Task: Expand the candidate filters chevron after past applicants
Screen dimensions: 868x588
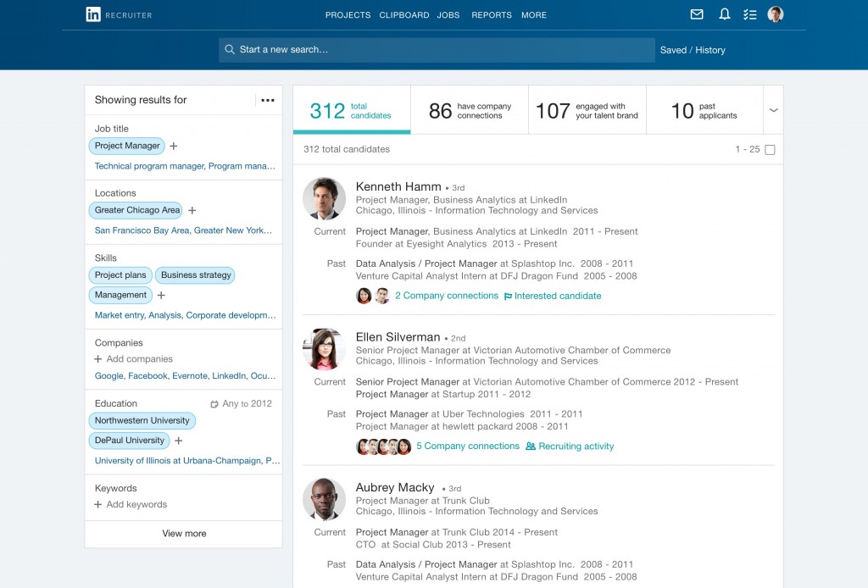Action: (773, 110)
